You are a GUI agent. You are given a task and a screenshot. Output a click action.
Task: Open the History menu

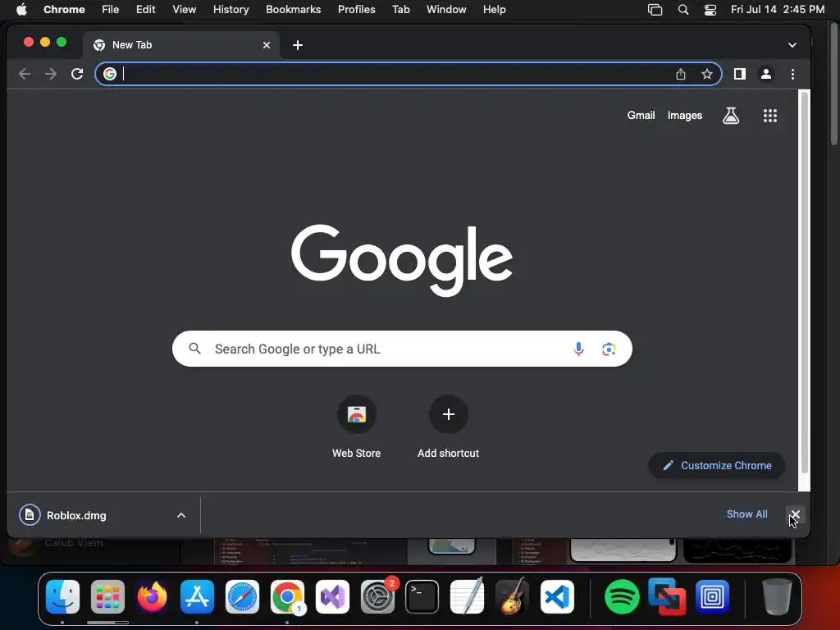[x=231, y=10]
